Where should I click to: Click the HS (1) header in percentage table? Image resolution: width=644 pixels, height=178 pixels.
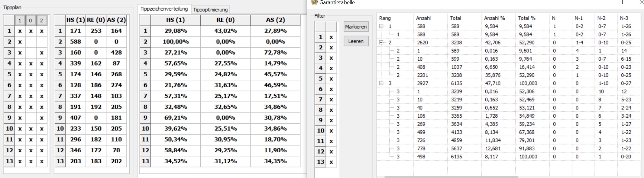pyautogui.click(x=175, y=20)
